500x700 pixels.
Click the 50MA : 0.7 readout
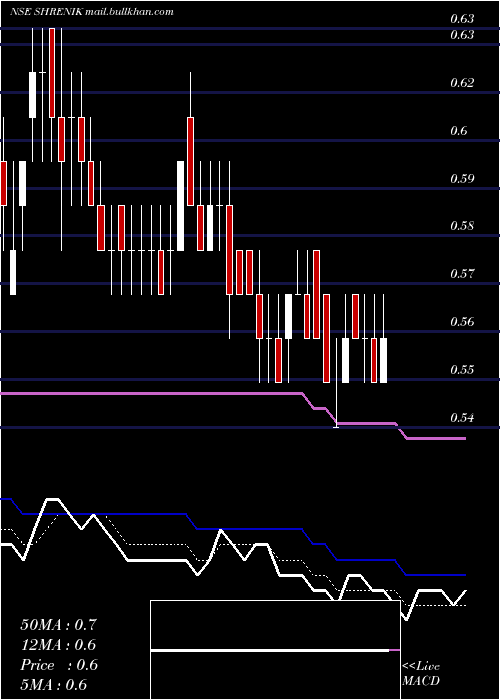(58, 625)
